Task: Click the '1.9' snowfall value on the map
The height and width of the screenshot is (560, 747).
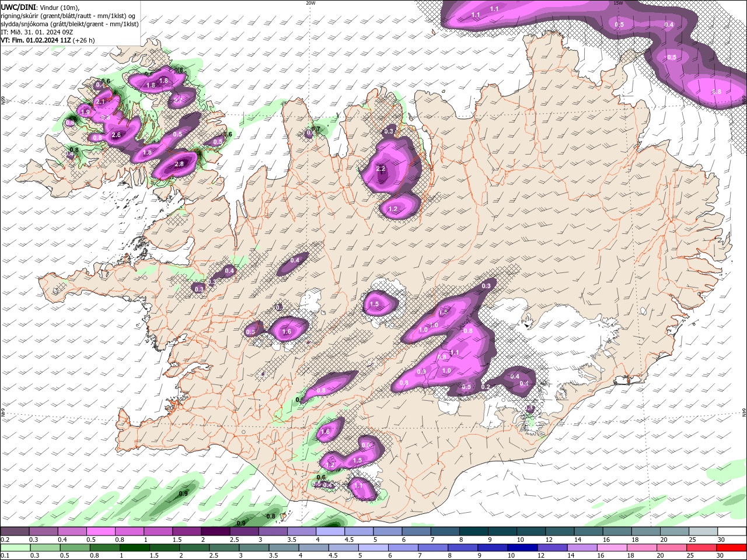Action: pyautogui.click(x=85, y=112)
